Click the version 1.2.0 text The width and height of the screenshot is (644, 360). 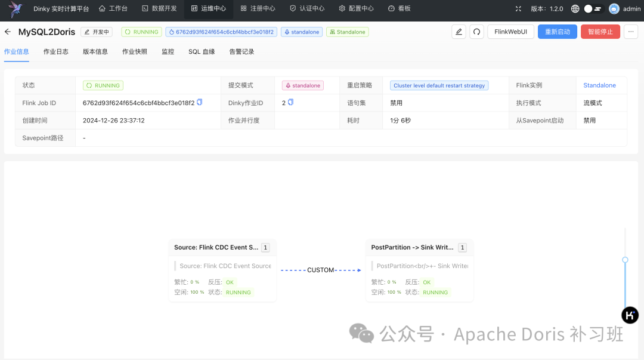point(547,8)
